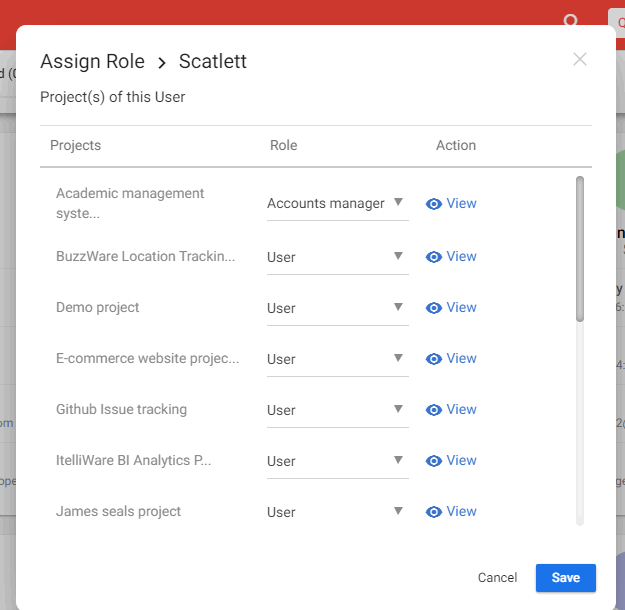
Task: Open the Accounts manager role dropdown
Action: (338, 203)
